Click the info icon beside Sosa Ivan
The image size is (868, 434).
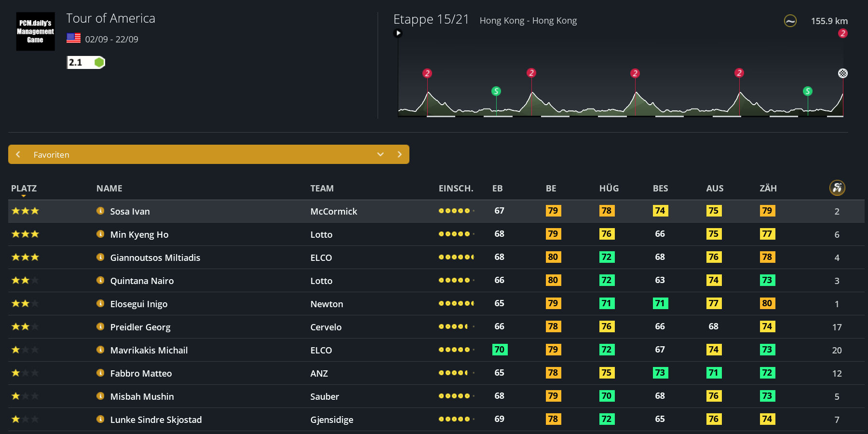100,211
